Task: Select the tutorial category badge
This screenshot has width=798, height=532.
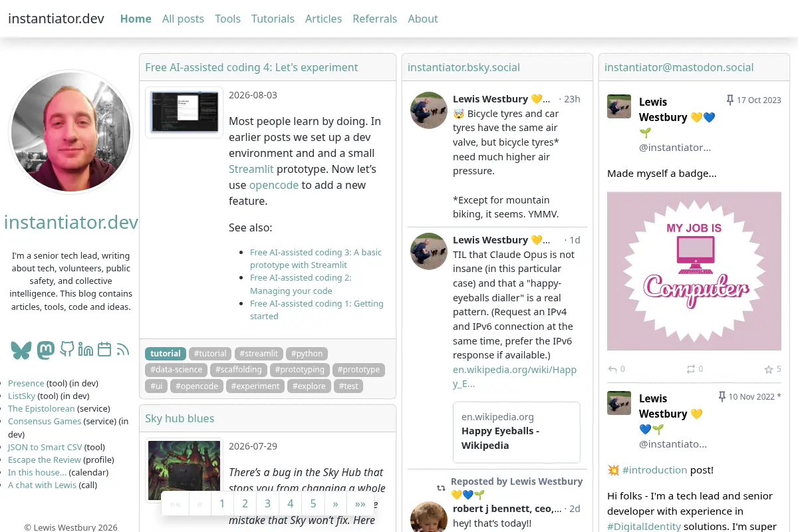Action: pyautogui.click(x=166, y=354)
